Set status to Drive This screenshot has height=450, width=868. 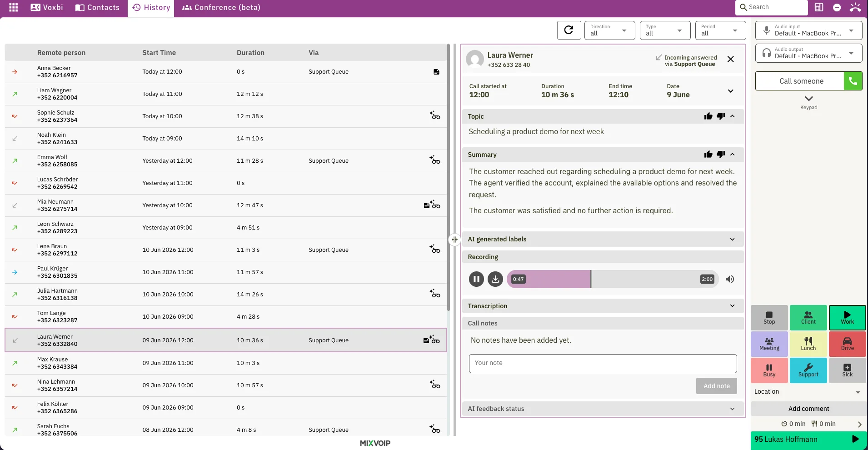[847, 344]
